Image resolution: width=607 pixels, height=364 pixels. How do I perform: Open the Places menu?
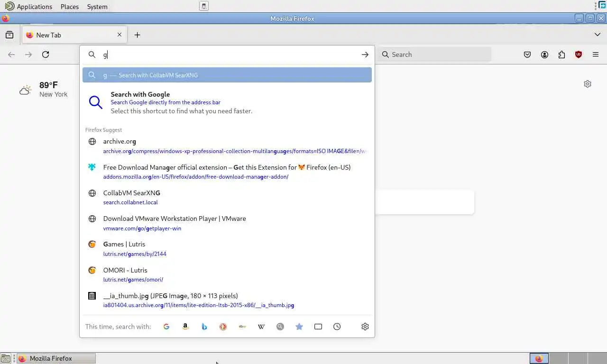(x=70, y=7)
